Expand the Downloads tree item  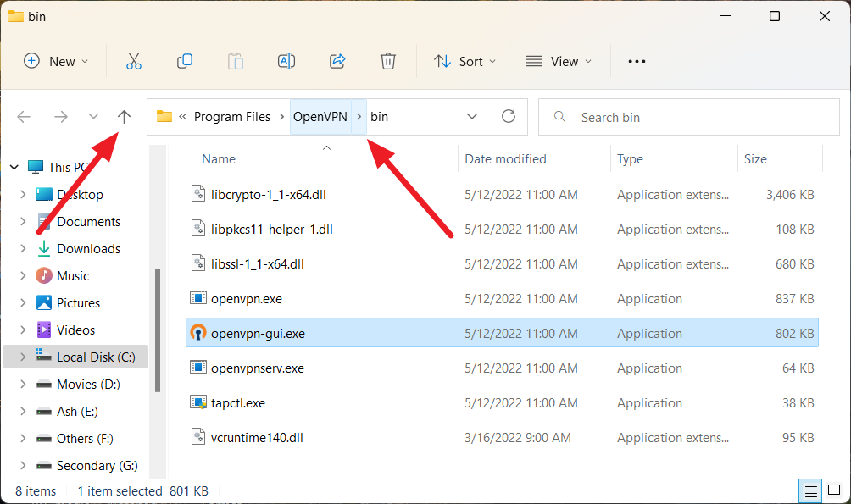(x=24, y=248)
